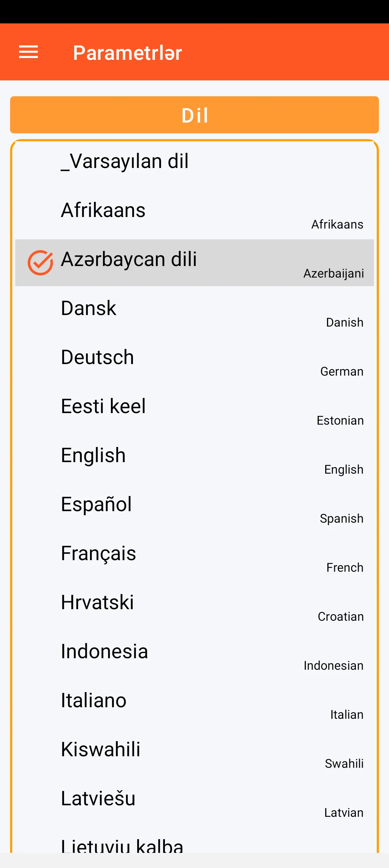Screen dimensions: 389x868
Task: Tap the Azərbaycan dili highlighted row
Action: click(x=194, y=263)
